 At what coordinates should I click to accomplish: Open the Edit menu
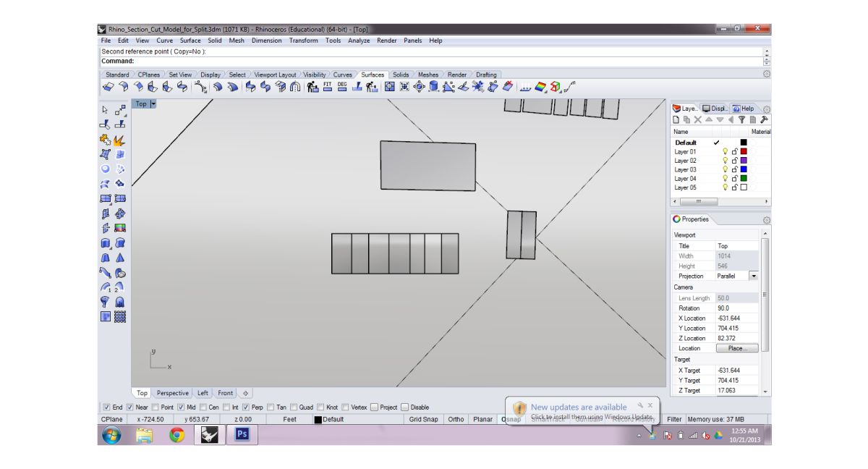[124, 41]
